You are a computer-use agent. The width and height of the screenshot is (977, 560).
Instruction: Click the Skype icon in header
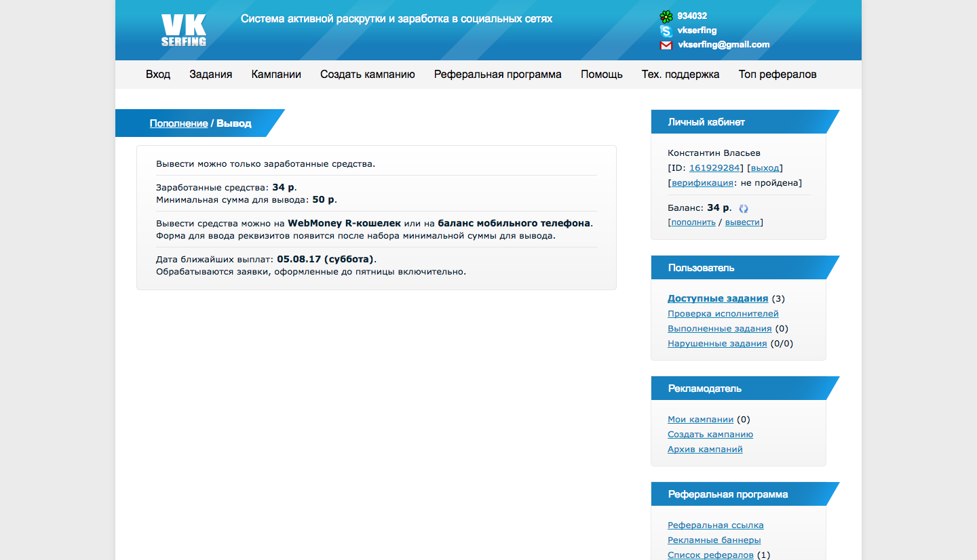(666, 31)
